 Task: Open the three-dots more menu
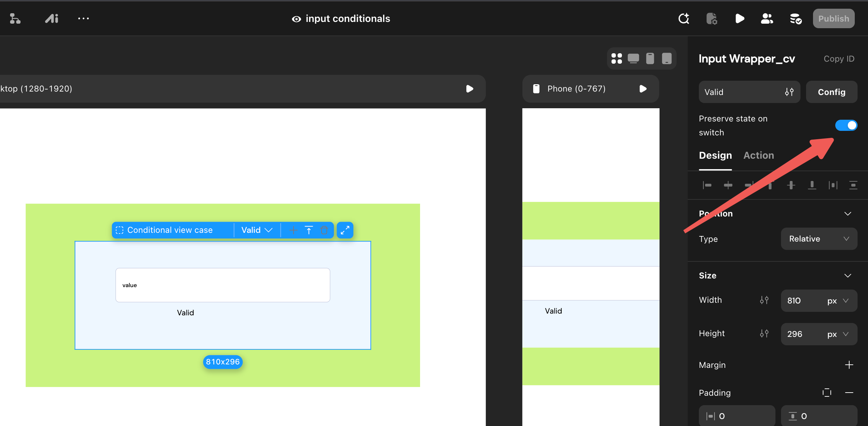click(x=84, y=18)
